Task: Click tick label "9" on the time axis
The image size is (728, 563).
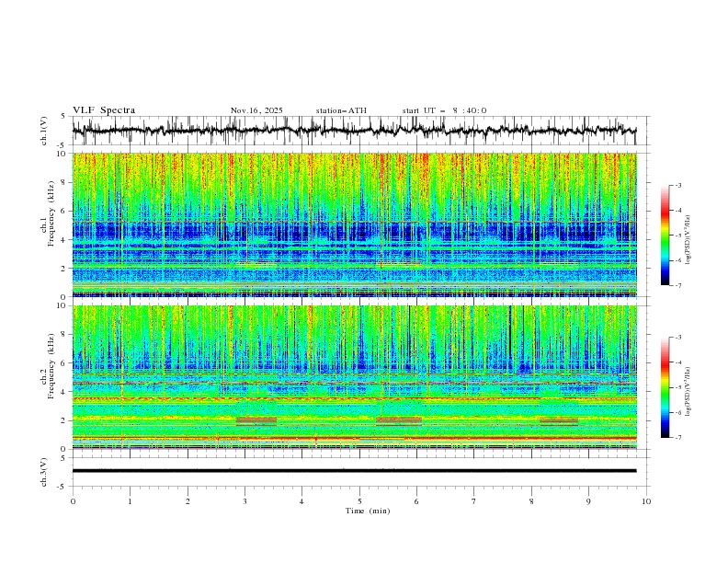Action: click(588, 501)
